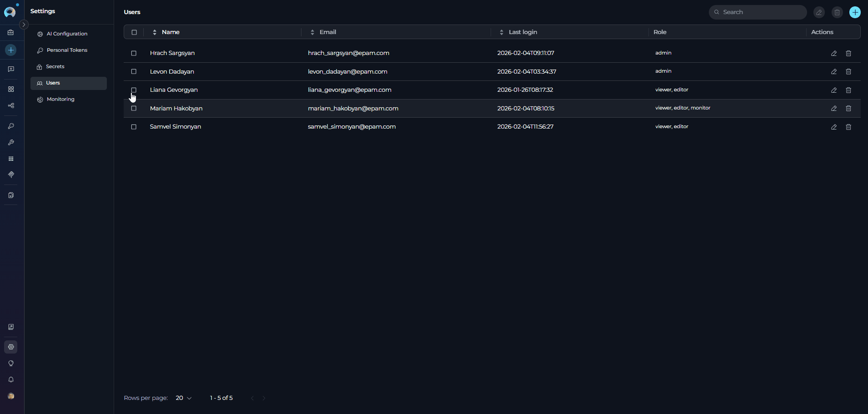868x414 pixels.
Task: Check the box next to Samvel Simonyan
Action: pos(134,127)
